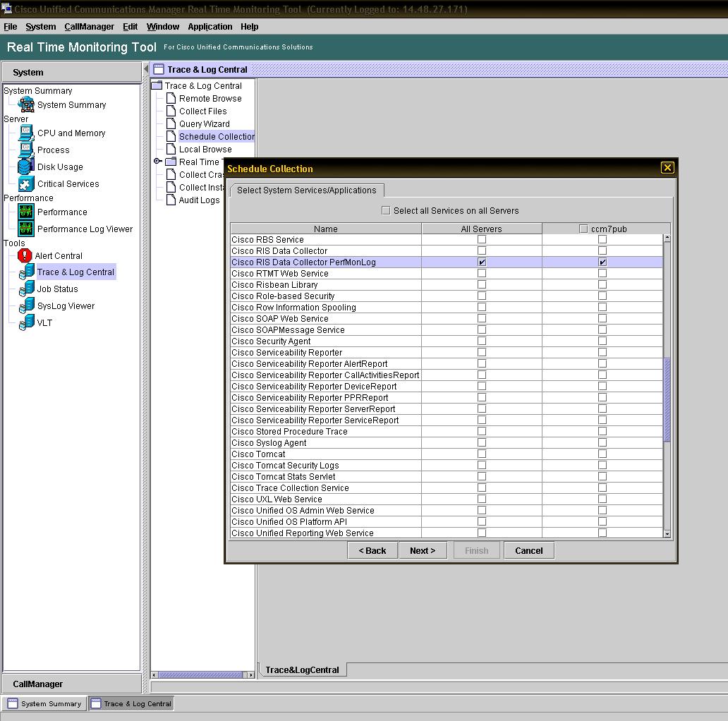Open the CallManager section bar
728x721 pixels.
tap(71, 684)
